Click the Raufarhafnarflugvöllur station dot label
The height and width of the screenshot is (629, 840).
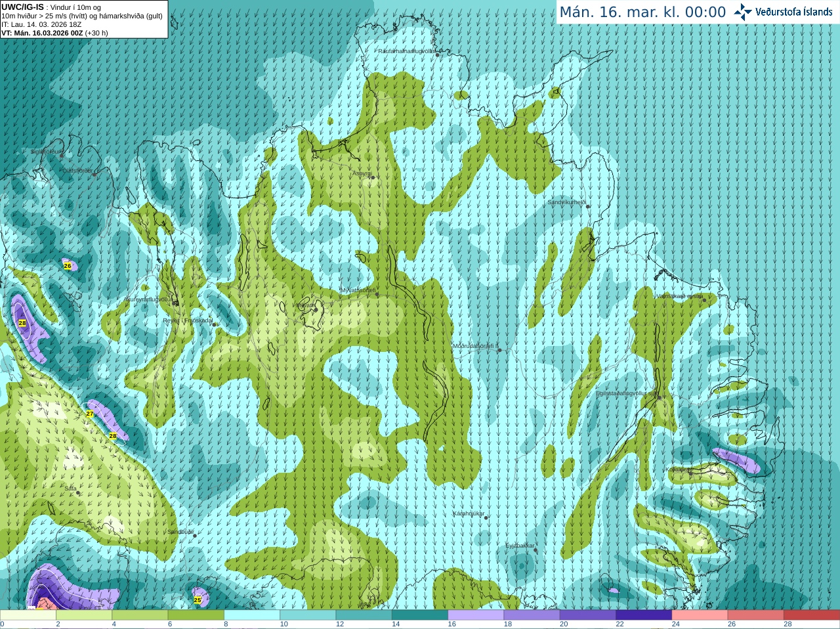[x=406, y=51]
